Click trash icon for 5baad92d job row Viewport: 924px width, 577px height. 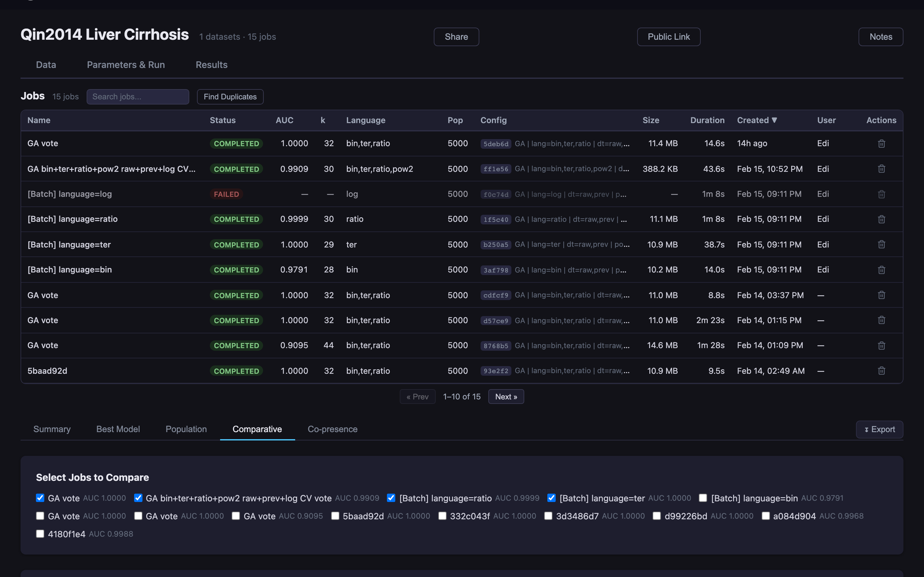881,371
